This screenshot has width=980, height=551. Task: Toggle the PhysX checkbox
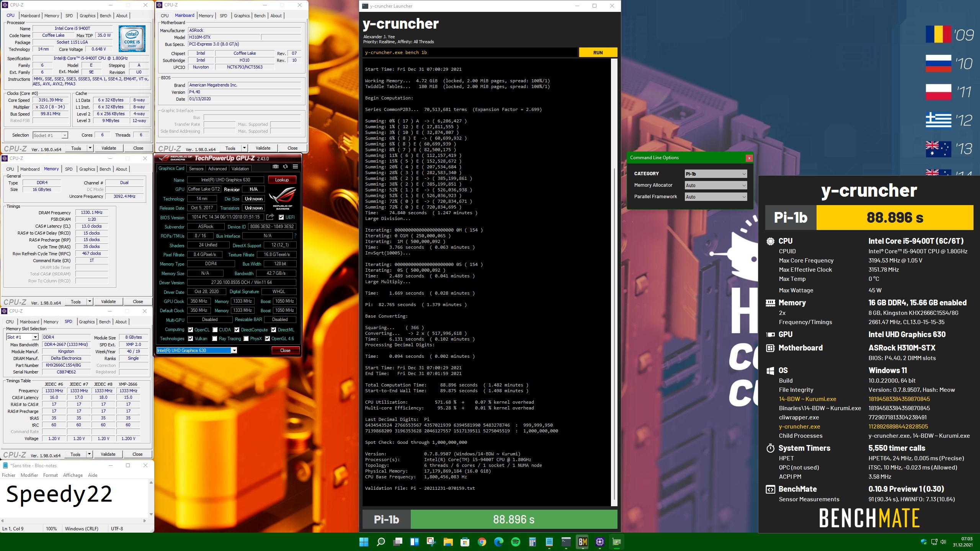246,339
